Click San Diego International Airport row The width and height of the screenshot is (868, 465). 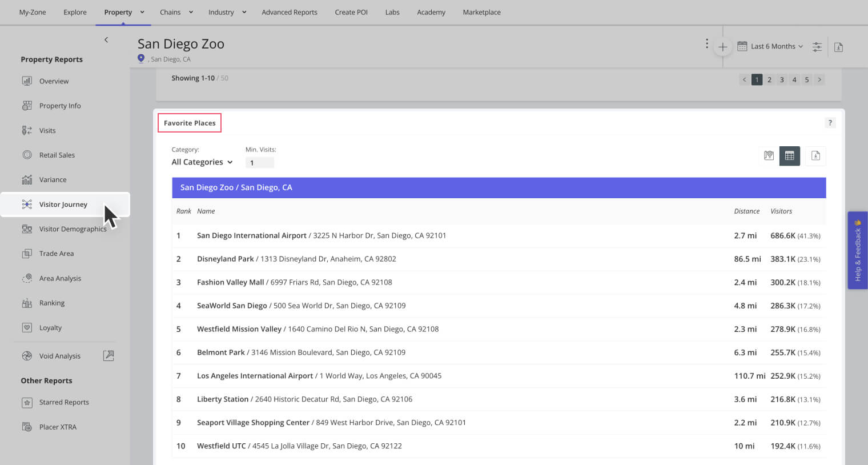[499, 235]
